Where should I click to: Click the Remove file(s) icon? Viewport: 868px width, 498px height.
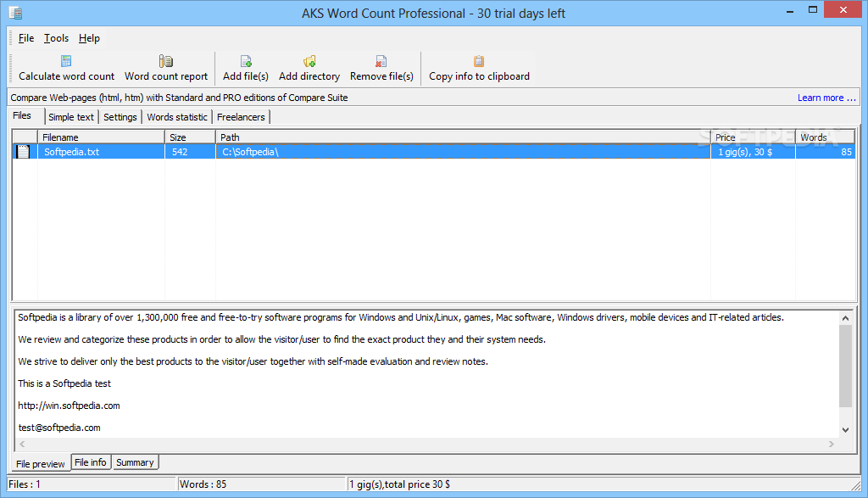[381, 61]
